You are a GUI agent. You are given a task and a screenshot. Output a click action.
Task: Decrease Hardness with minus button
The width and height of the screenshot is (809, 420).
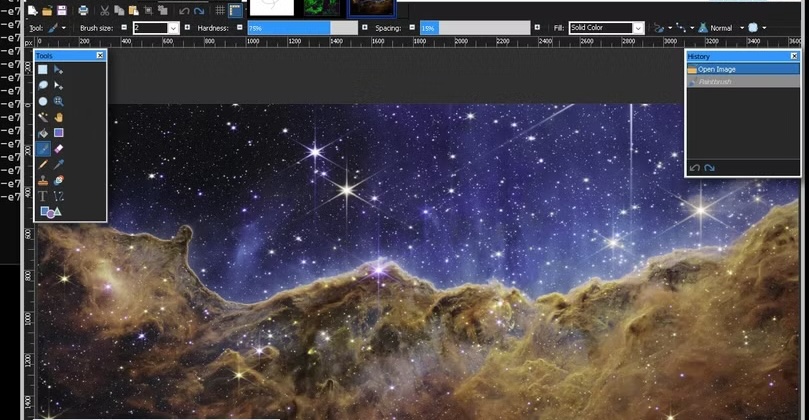(240, 28)
